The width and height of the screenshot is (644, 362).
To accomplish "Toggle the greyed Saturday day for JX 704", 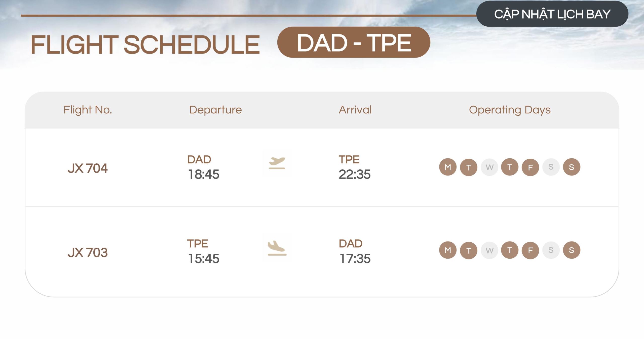I will [551, 167].
